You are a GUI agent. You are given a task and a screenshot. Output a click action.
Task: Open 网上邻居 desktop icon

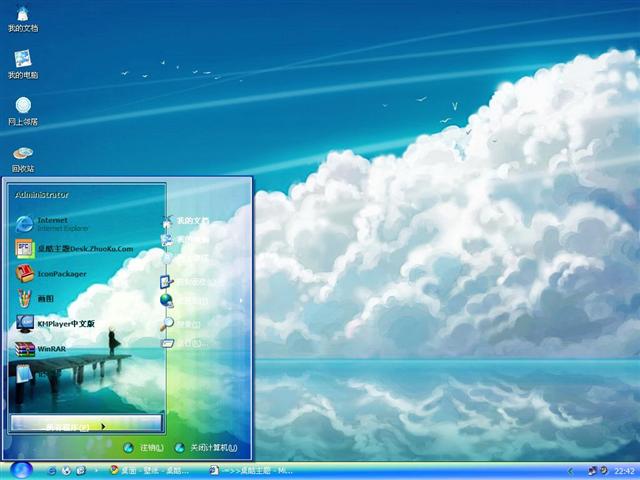(x=23, y=111)
